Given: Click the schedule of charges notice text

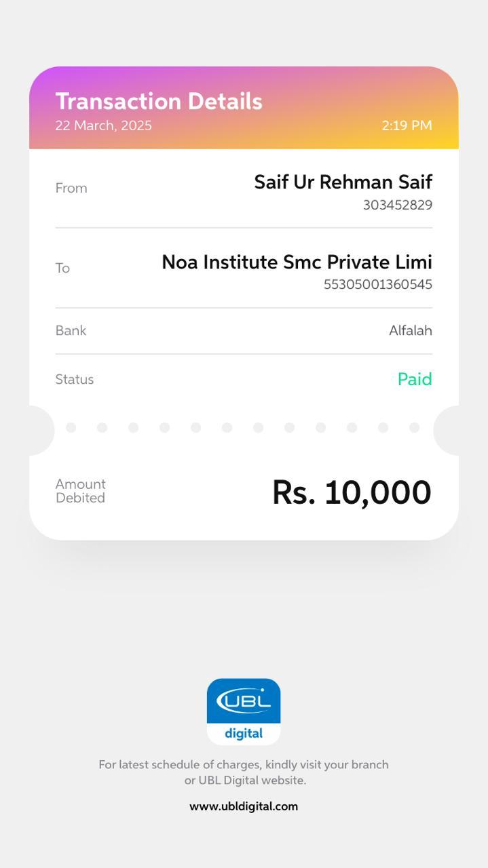Looking at the screenshot, I should [244, 772].
